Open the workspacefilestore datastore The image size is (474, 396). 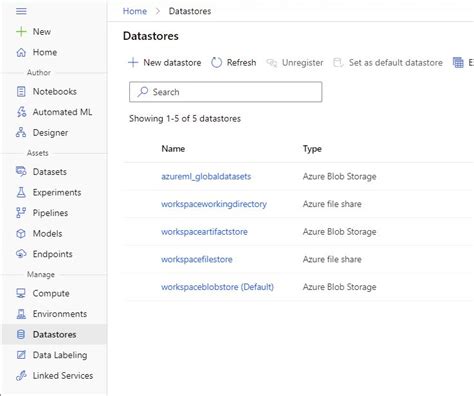197,259
